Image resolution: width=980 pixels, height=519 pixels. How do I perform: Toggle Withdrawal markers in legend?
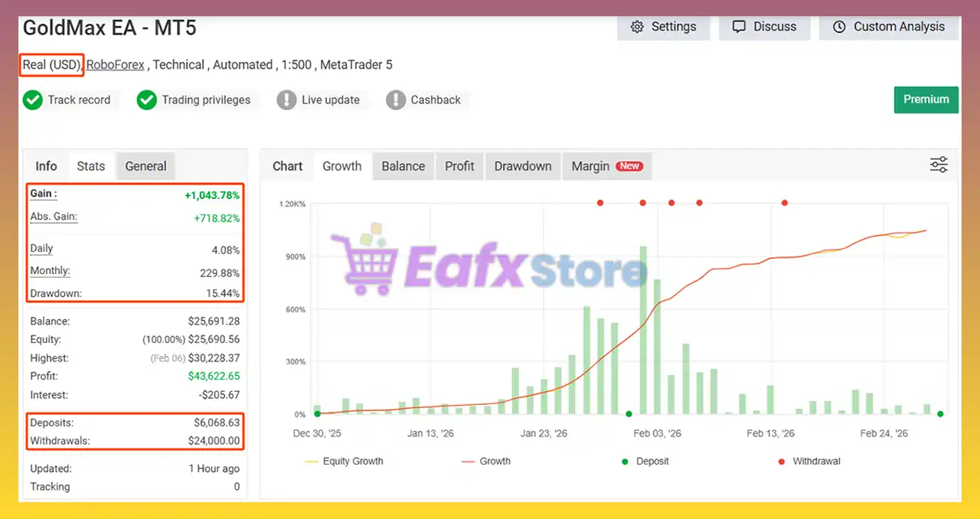click(808, 462)
